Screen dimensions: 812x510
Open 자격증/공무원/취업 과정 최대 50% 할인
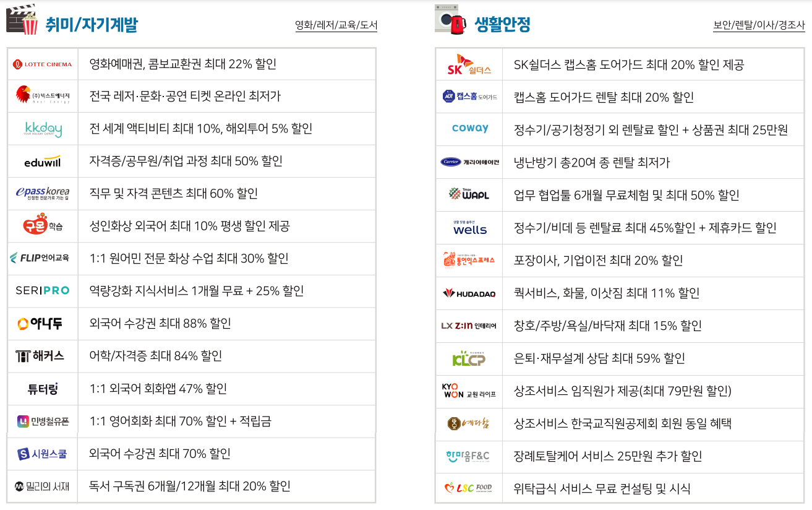186,161
